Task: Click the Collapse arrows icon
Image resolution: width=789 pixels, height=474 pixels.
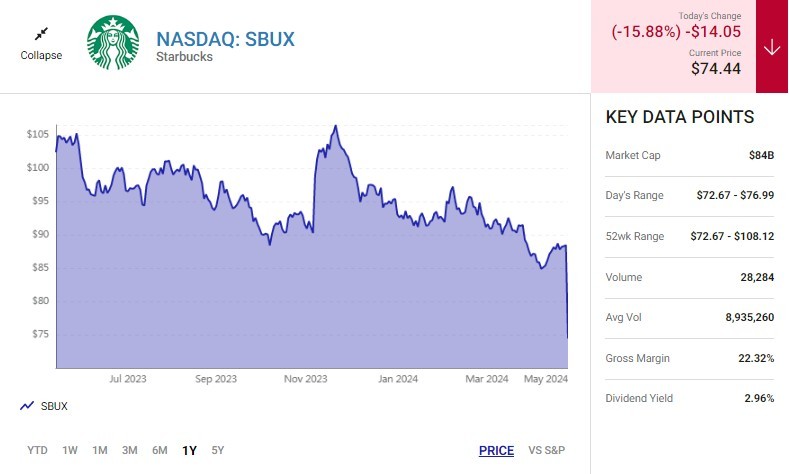Action: (x=41, y=33)
